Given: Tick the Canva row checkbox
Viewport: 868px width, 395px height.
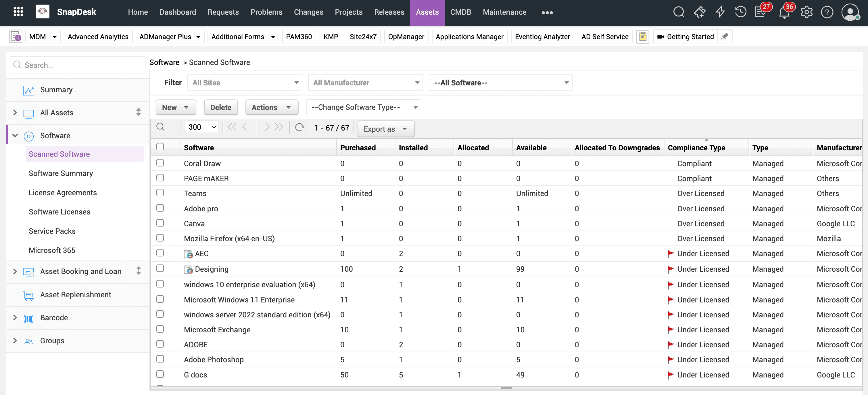Looking at the screenshot, I should coord(160,223).
